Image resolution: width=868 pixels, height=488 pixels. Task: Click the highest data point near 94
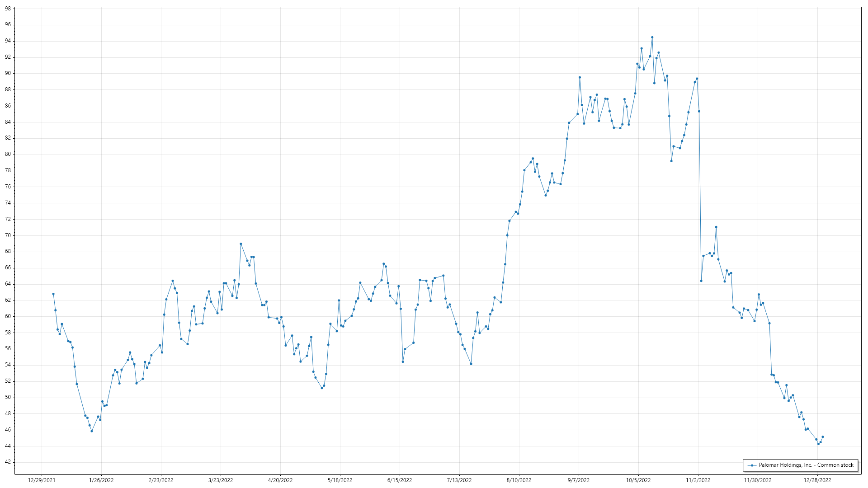click(652, 38)
